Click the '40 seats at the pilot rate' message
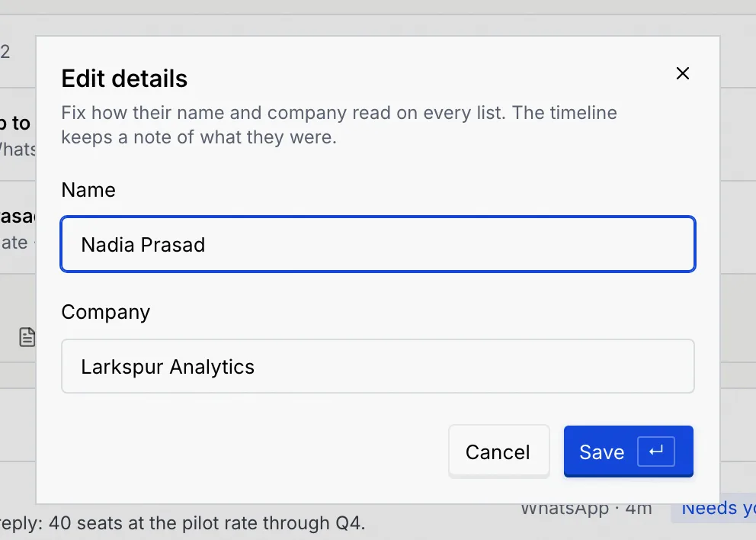This screenshot has width=756, height=540. pyautogui.click(x=182, y=523)
